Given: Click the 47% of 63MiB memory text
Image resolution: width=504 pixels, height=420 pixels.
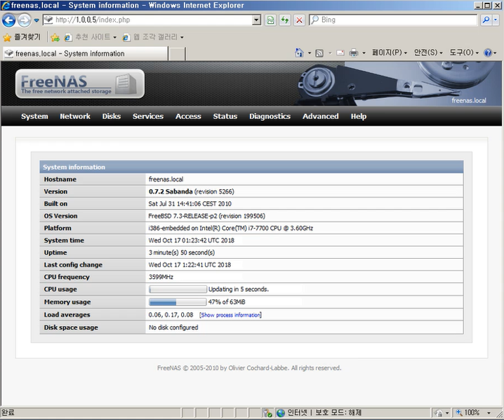Looking at the screenshot, I should [x=227, y=302].
